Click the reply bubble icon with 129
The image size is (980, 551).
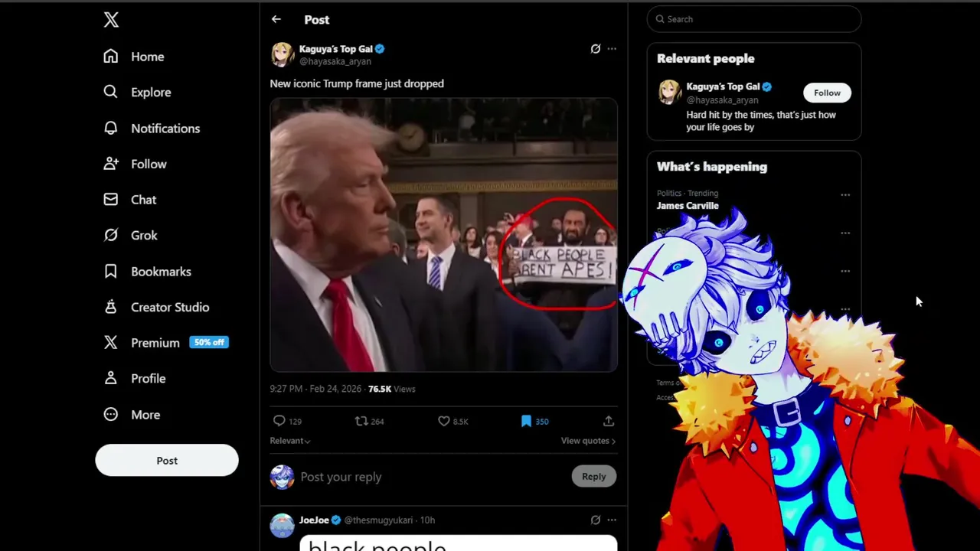[279, 421]
